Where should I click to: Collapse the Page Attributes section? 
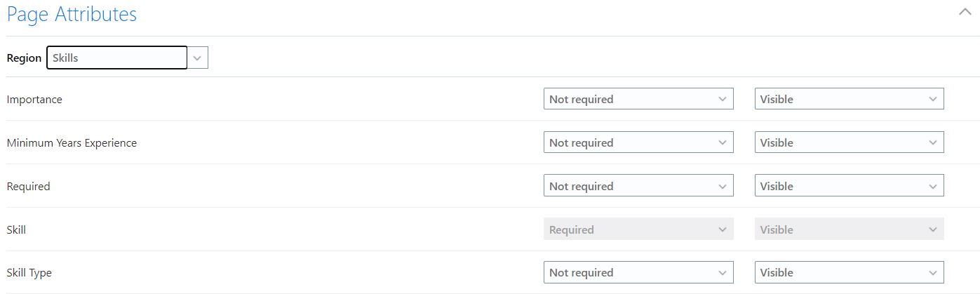click(965, 12)
